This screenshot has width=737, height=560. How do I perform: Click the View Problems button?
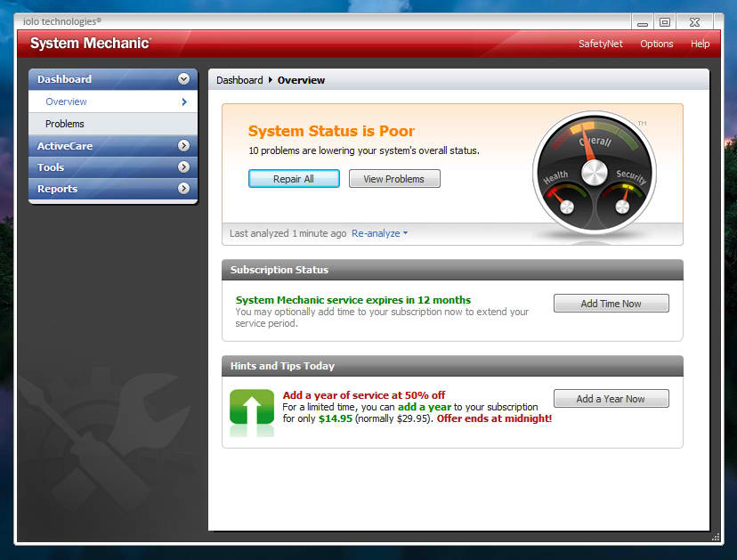394,178
